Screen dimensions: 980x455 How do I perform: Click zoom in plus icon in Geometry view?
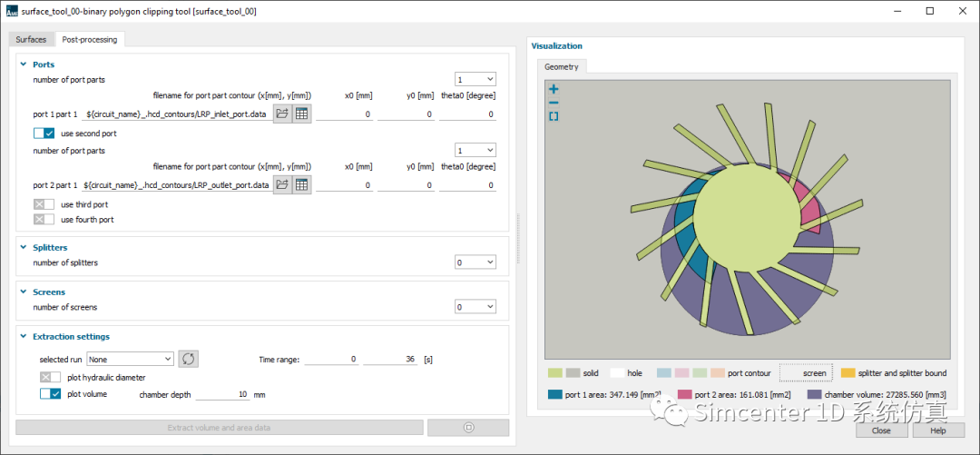554,89
